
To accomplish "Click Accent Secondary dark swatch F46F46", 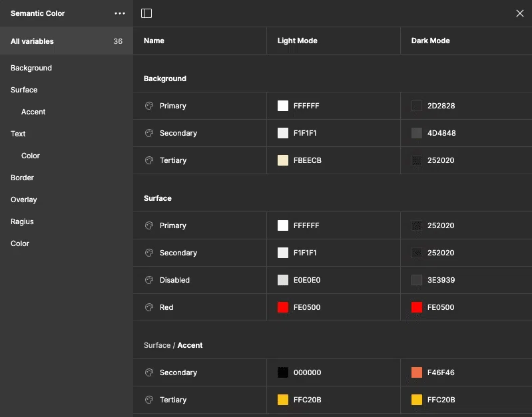I will click(416, 372).
